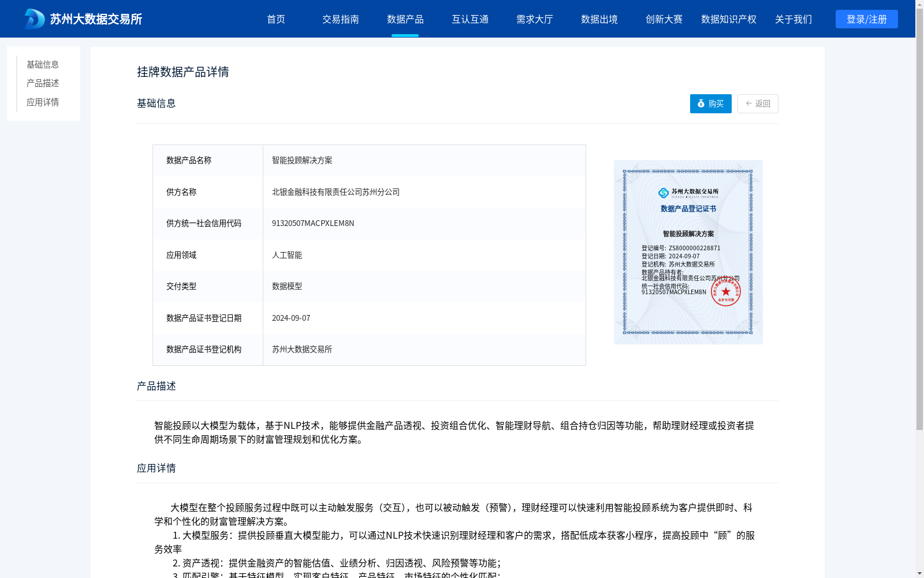This screenshot has width=924, height=578.
Task: Click the Suzhou Big Data Exchange logo icon
Action: pos(35,19)
